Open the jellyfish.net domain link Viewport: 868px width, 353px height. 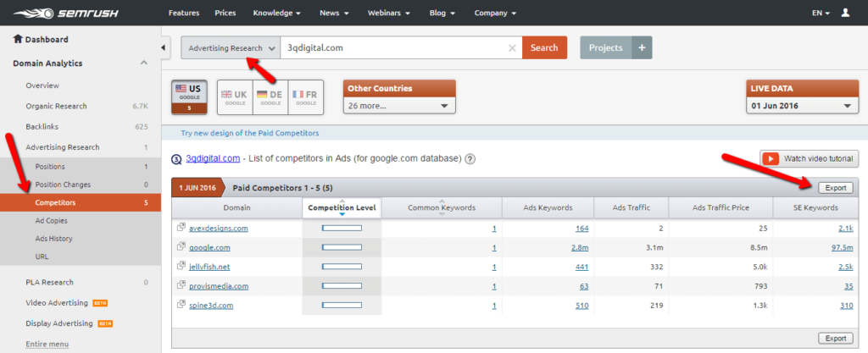209,267
